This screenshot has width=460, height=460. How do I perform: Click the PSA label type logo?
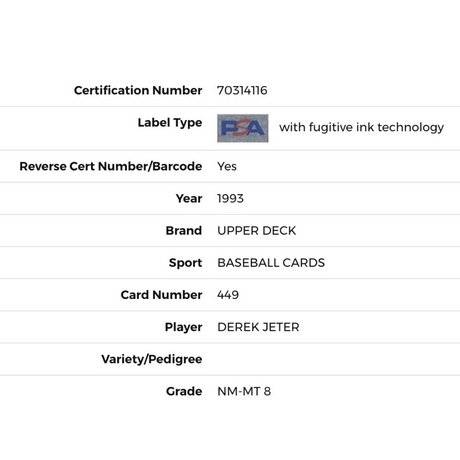(x=243, y=128)
